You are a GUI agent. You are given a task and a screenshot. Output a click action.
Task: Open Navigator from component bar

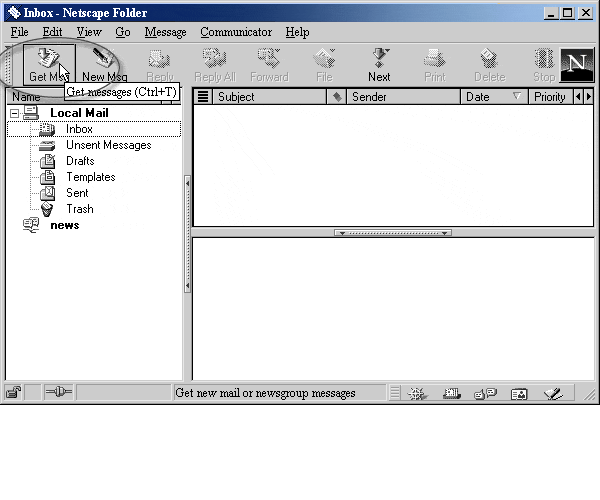[417, 393]
